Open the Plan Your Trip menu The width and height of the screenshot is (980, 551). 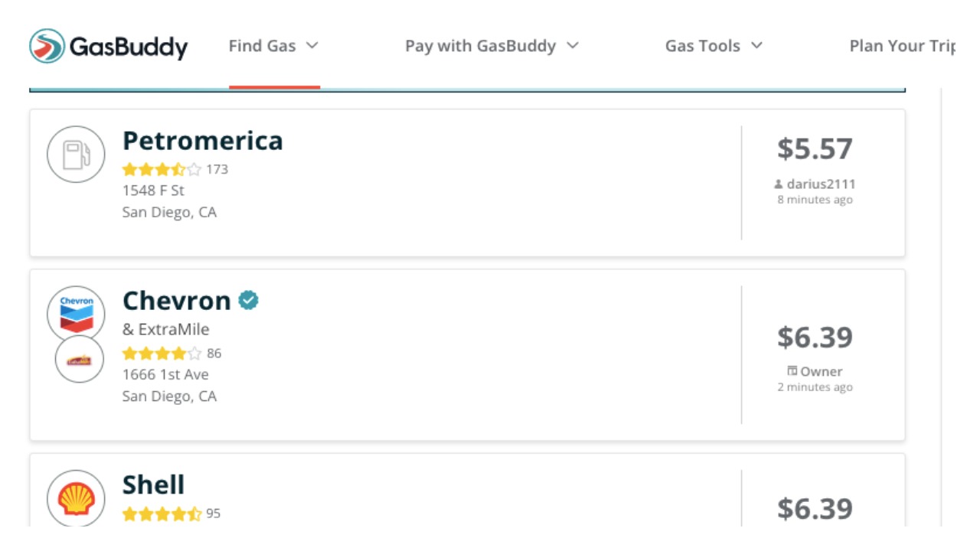[902, 46]
